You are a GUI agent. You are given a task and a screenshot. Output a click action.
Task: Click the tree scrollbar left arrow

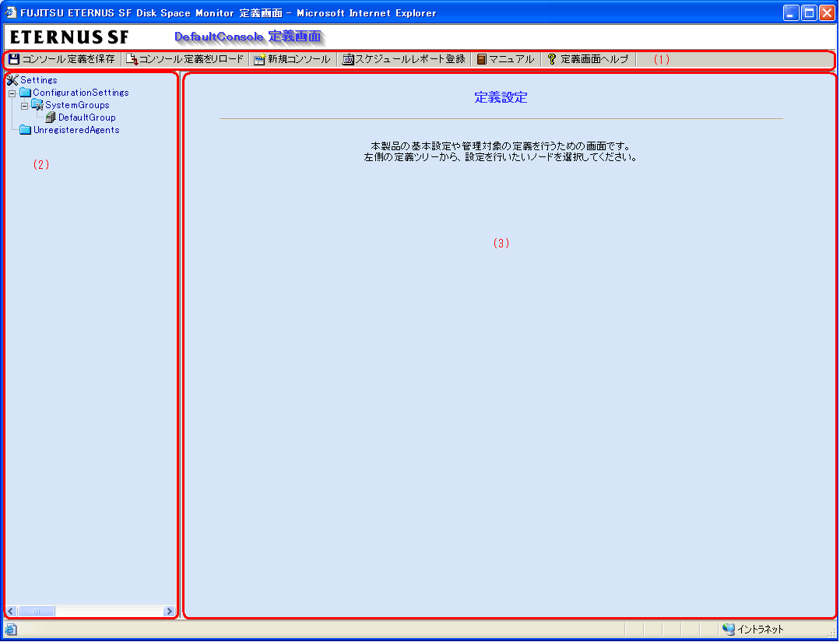click(x=11, y=611)
